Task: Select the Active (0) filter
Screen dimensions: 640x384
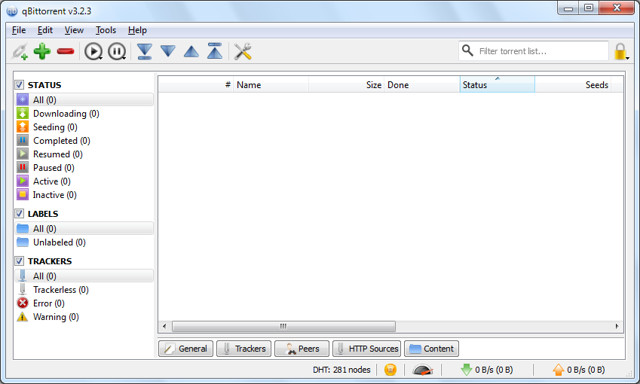Action: 84,181
